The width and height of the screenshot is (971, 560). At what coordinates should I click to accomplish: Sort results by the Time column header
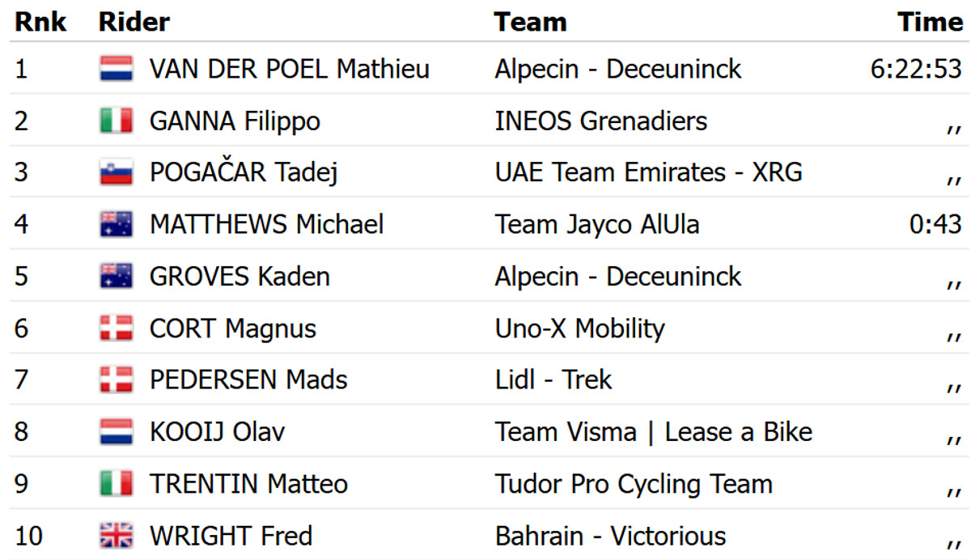tap(929, 22)
